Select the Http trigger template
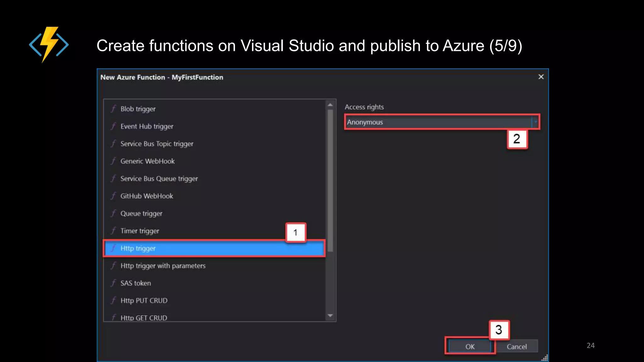This screenshot has width=644, height=362. point(214,248)
